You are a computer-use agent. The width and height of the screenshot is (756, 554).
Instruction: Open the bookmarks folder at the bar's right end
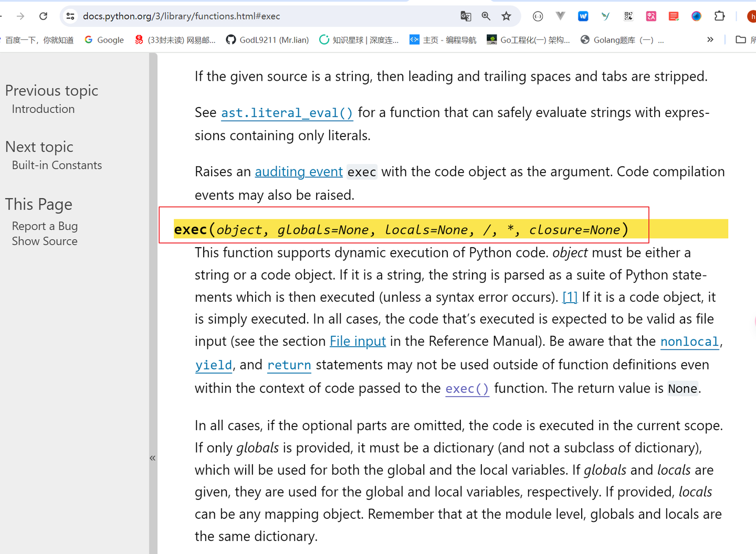coord(742,39)
